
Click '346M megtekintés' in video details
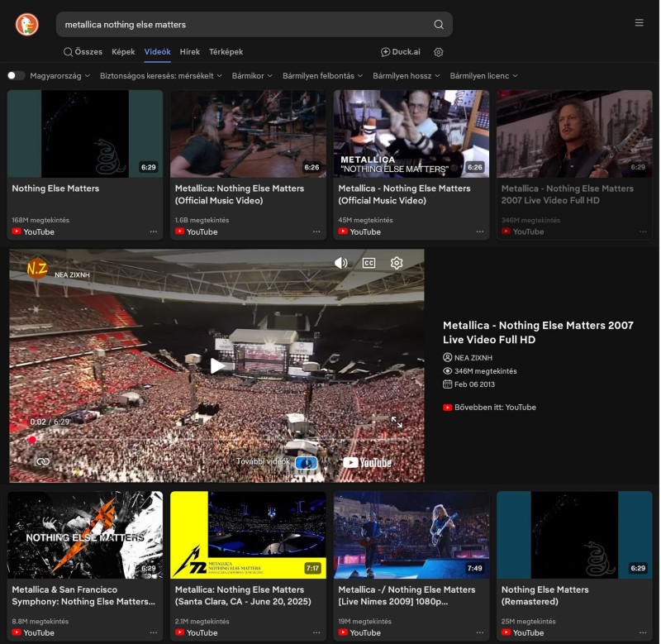[485, 371]
